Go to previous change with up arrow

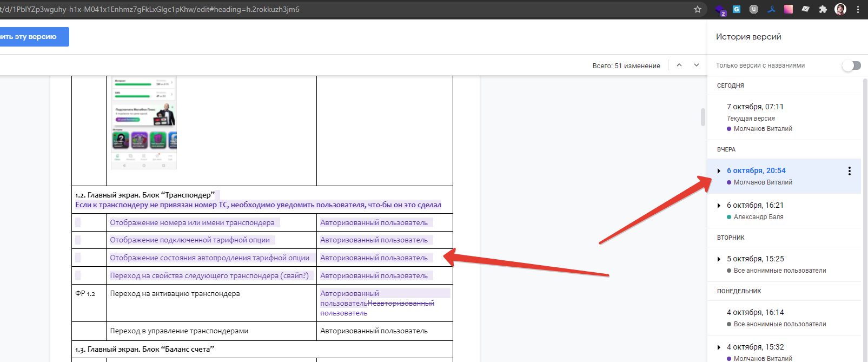click(x=679, y=65)
